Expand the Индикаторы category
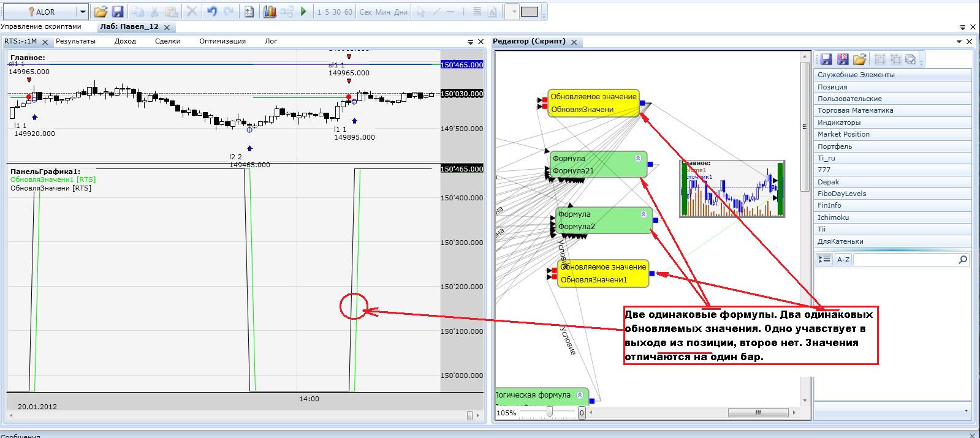 click(x=893, y=123)
